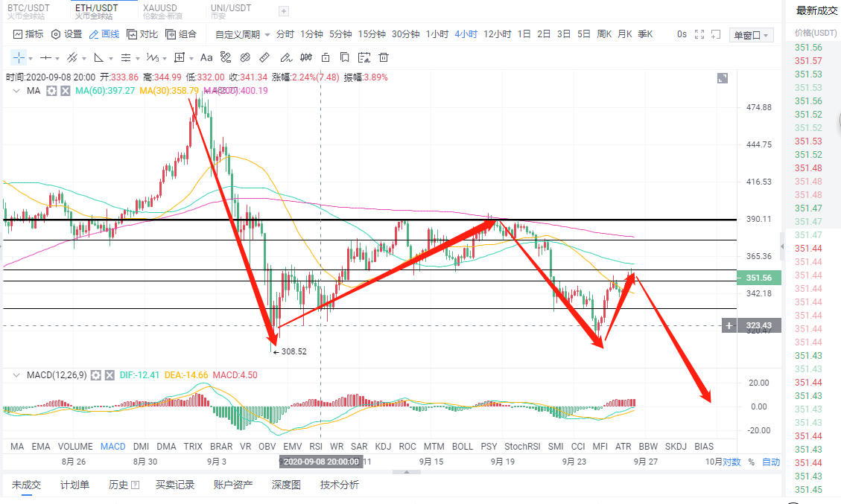Click the magnet link tool icon
841x504 pixels.
tap(245, 57)
